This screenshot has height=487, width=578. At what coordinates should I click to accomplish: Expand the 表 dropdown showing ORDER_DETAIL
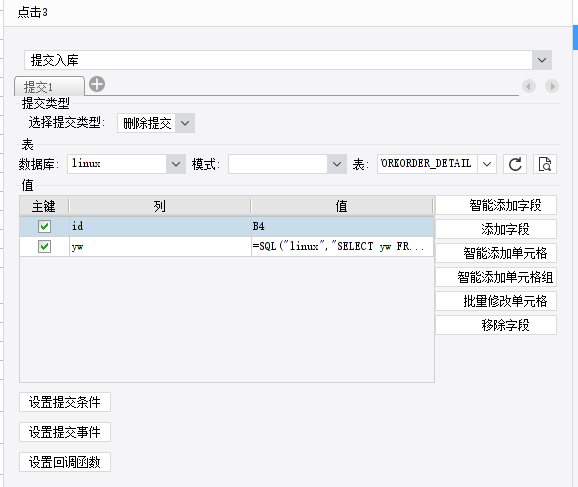click(x=487, y=164)
